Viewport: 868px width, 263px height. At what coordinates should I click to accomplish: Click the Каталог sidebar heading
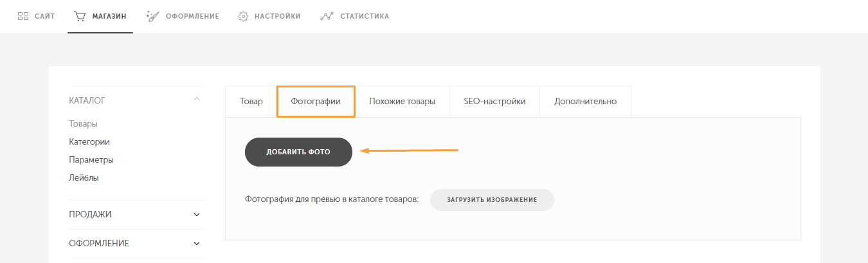[87, 100]
